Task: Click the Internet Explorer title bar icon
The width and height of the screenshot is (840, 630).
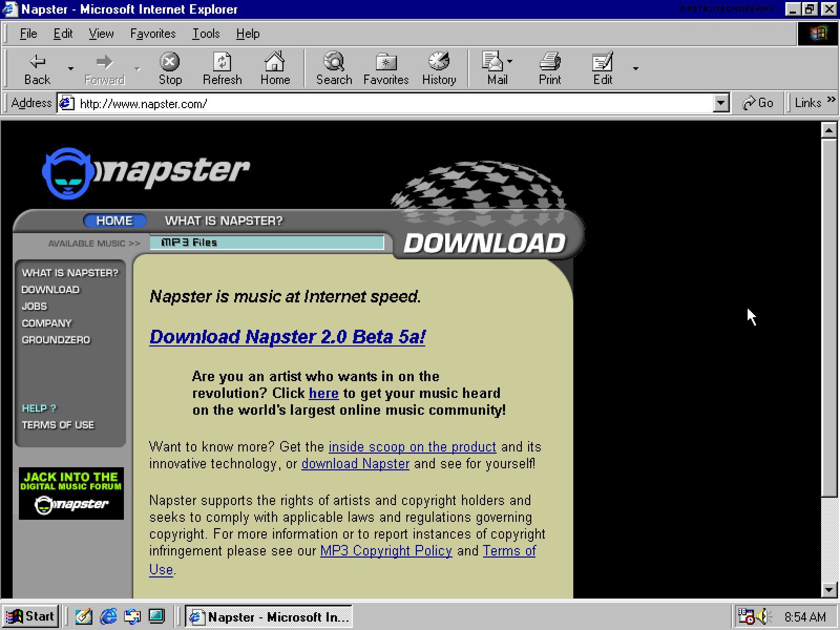Action: tap(10, 9)
